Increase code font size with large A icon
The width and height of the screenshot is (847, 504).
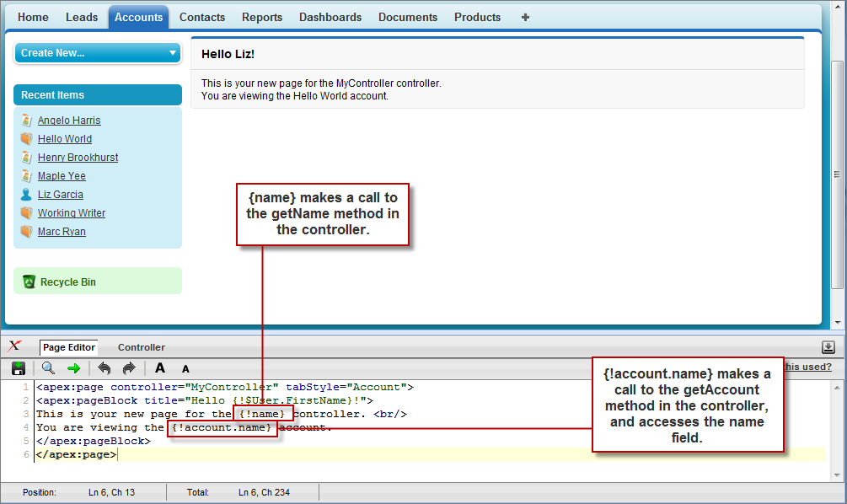(159, 368)
